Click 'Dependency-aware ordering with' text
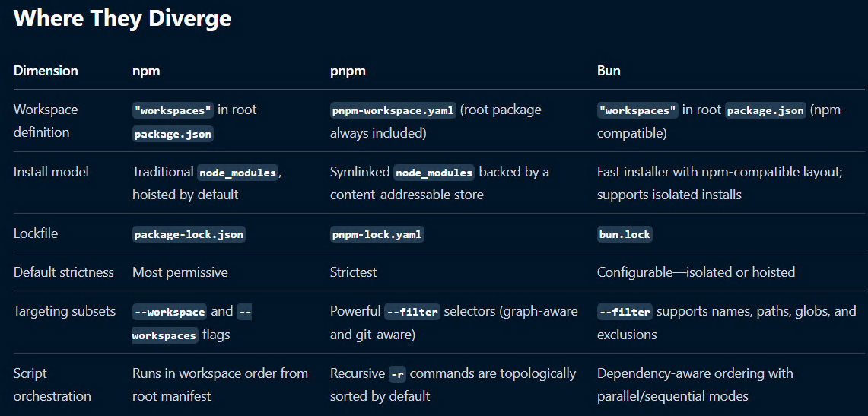Viewport: 868px width, 416px height. (x=695, y=373)
